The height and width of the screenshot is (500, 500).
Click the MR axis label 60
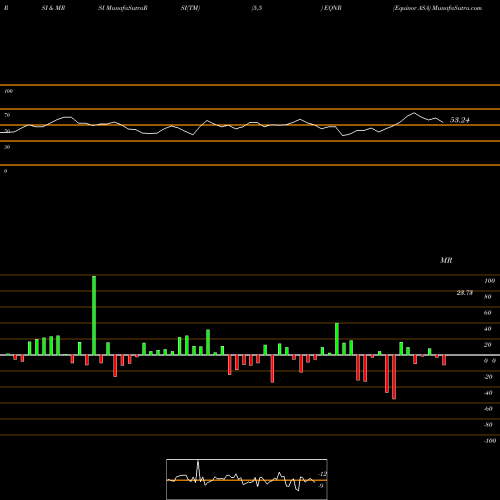[x=488, y=313]
